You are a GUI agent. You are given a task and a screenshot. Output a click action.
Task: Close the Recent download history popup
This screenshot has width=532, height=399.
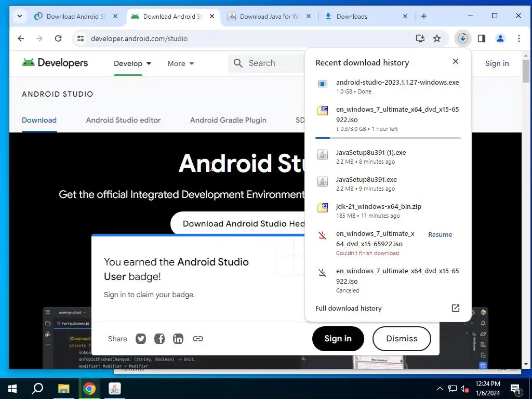[456, 61]
